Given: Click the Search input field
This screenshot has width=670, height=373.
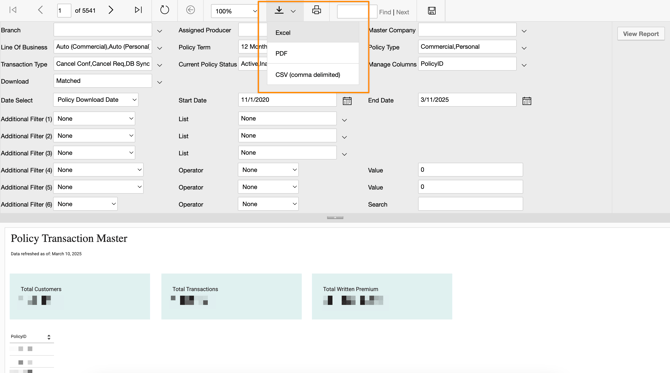Looking at the screenshot, I should click(470, 204).
